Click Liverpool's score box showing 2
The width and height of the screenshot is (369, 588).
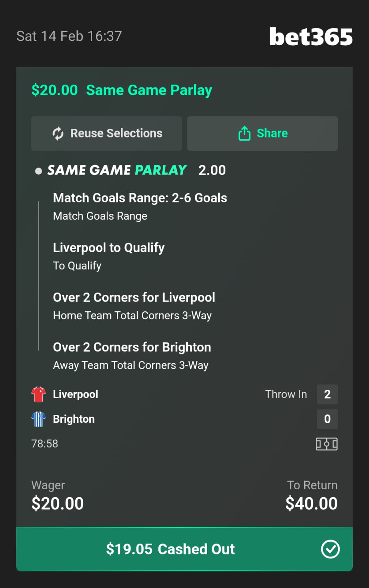(327, 394)
